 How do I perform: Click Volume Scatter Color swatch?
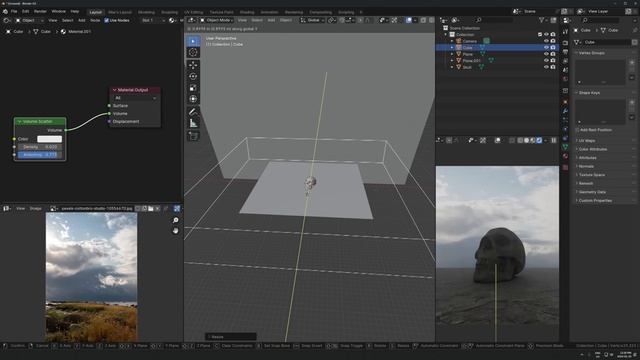[x=49, y=139]
